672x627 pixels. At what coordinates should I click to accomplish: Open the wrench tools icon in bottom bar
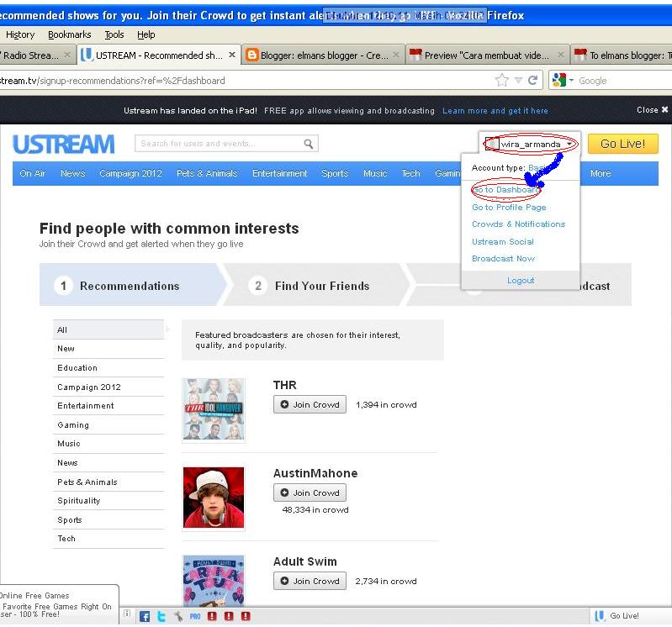[x=178, y=616]
